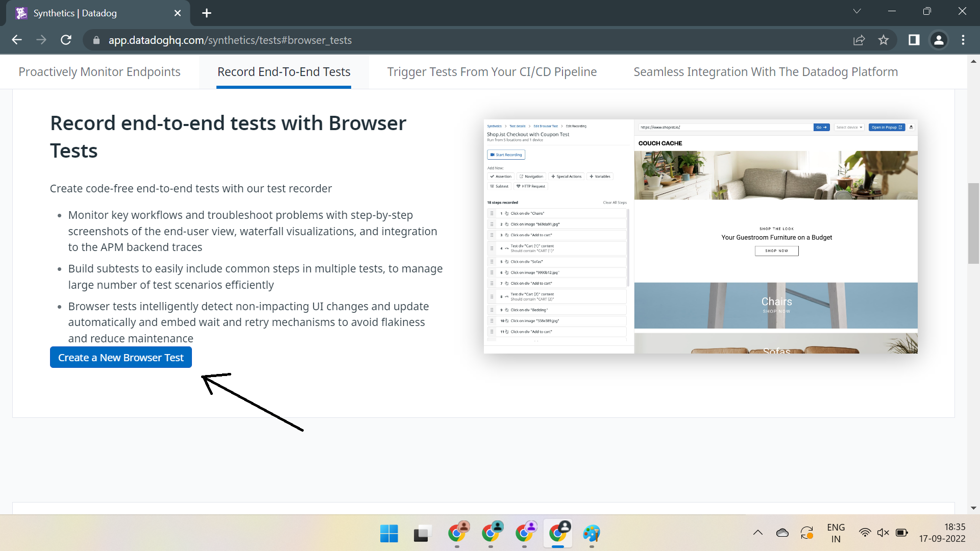Click the browser forward arrow
The height and width of the screenshot is (551, 980).
coord(41,40)
